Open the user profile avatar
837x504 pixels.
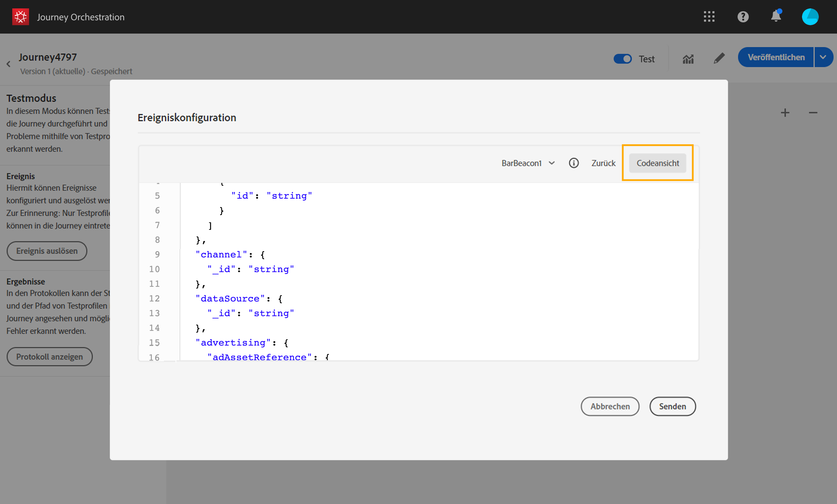(810, 17)
